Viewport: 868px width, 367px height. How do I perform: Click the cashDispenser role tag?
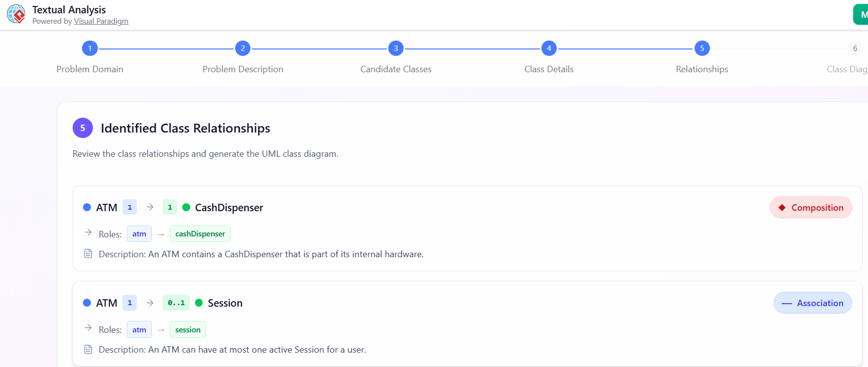click(200, 234)
